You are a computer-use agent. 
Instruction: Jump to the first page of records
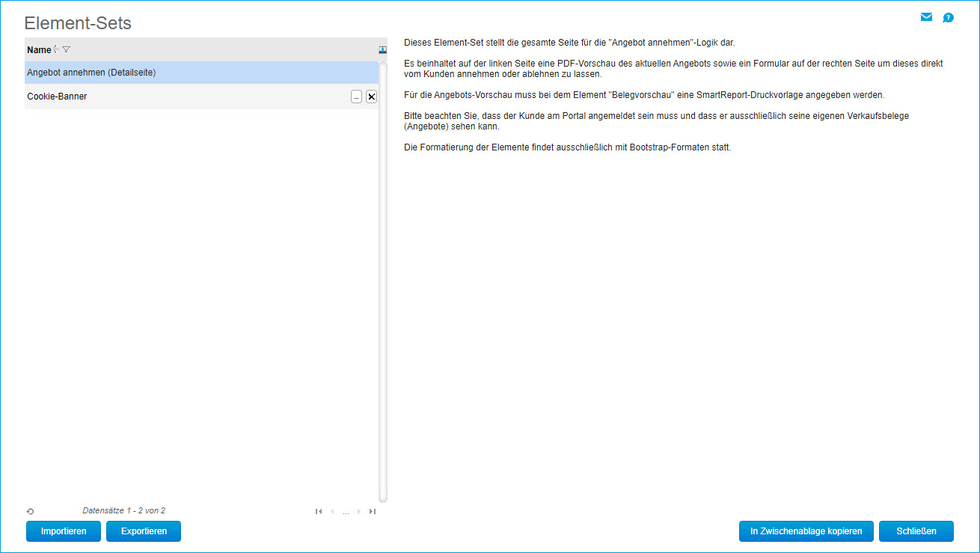[319, 512]
